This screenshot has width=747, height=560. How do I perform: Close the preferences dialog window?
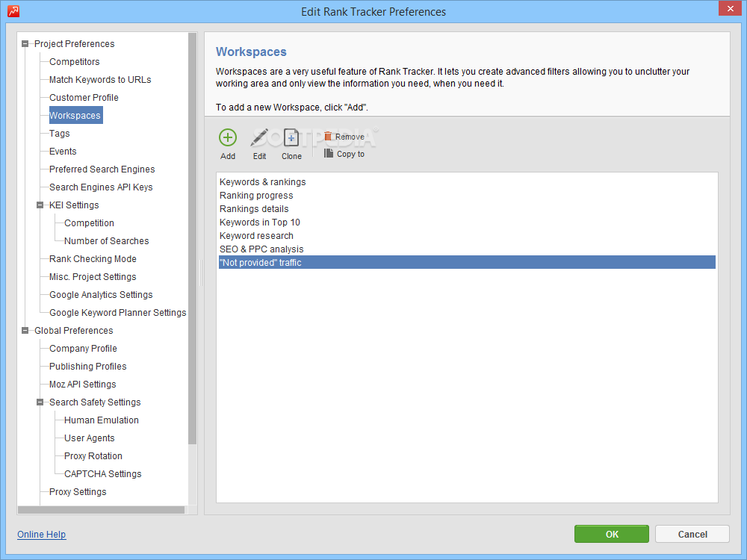pyautogui.click(x=730, y=8)
